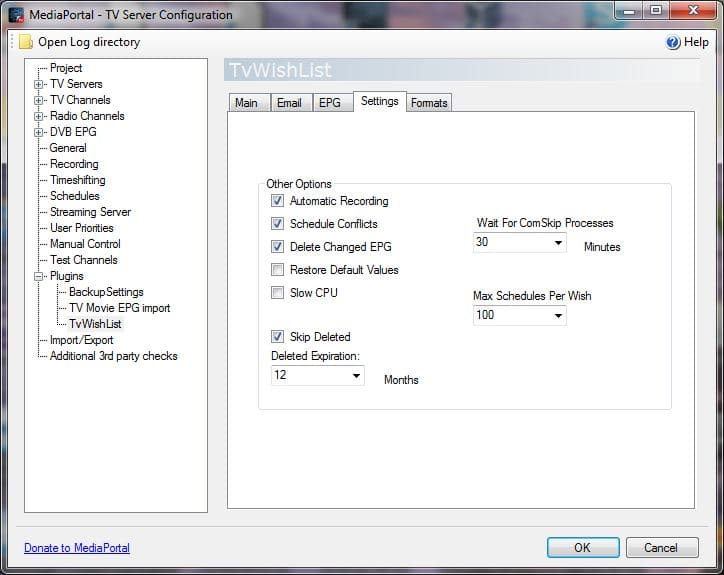The height and width of the screenshot is (575, 724).
Task: Uncheck the Schedule Conflicts checkbox
Action: tap(277, 224)
